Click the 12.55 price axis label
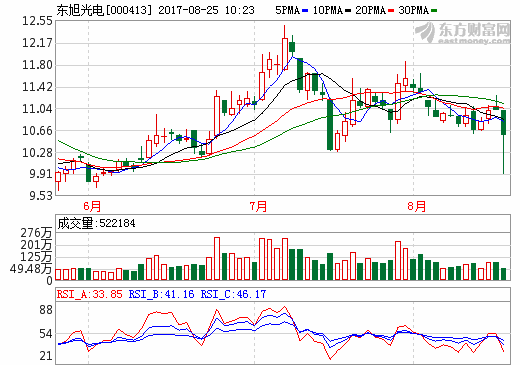Viewport: 520px width, 365px height. 37,21
